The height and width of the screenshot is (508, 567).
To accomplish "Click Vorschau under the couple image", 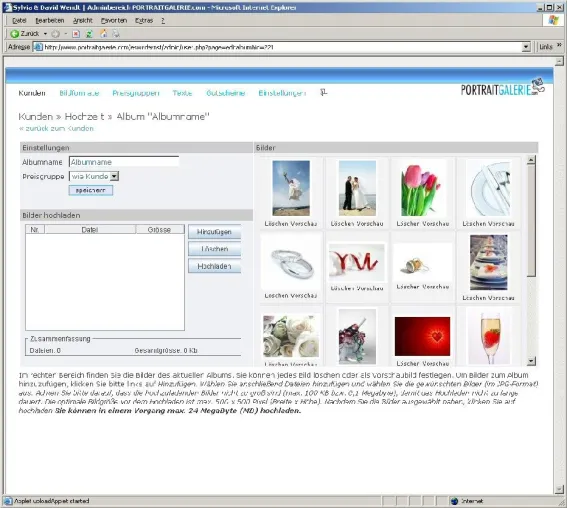I will point(370,224).
